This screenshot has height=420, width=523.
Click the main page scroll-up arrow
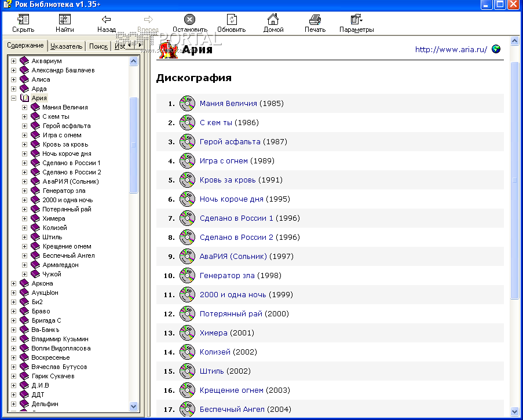pos(515,41)
